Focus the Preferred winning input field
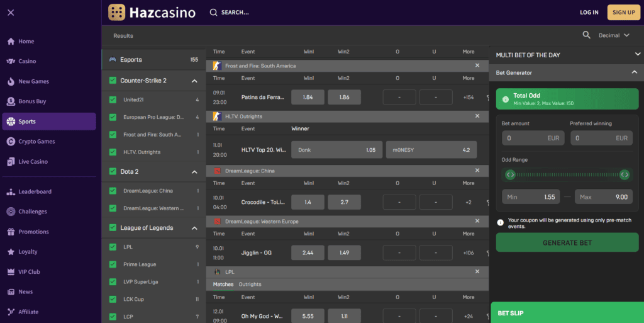 [601, 138]
